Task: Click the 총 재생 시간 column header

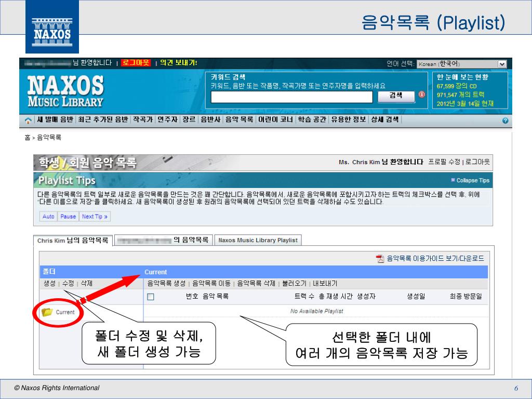Action: tap(336, 297)
